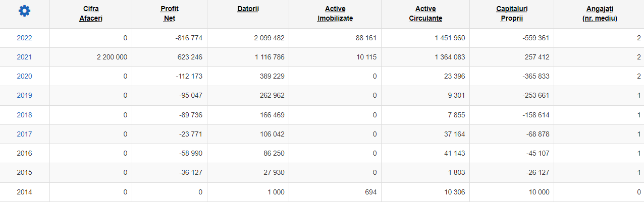Select the Capitaluri Proprii column header
644x203 pixels.
point(512,14)
